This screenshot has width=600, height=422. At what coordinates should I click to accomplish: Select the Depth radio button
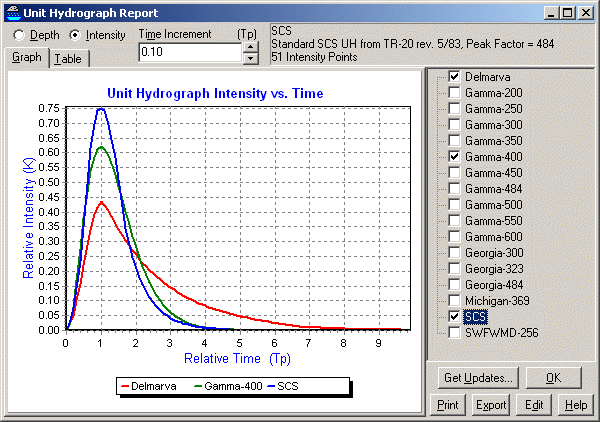tap(18, 34)
